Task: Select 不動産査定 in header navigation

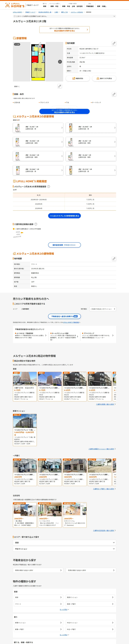Action: pyautogui.click(x=90, y=6)
